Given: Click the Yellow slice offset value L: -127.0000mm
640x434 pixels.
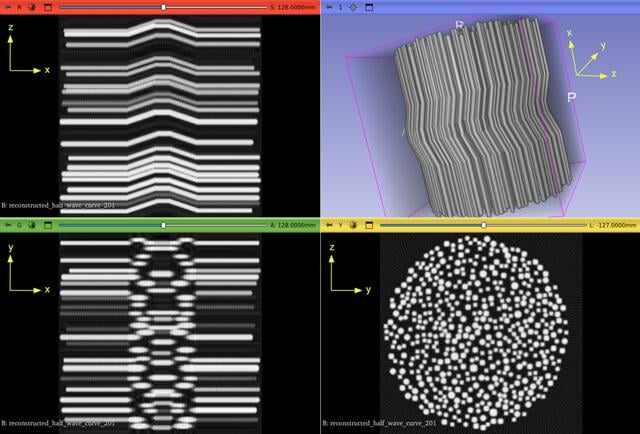Looking at the screenshot, I should pos(613,225).
